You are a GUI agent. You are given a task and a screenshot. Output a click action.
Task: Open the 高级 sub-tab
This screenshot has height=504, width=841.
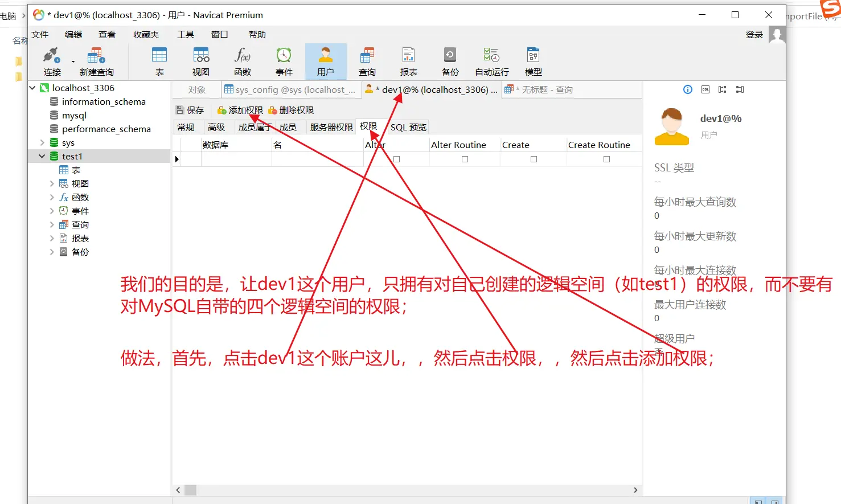(216, 127)
